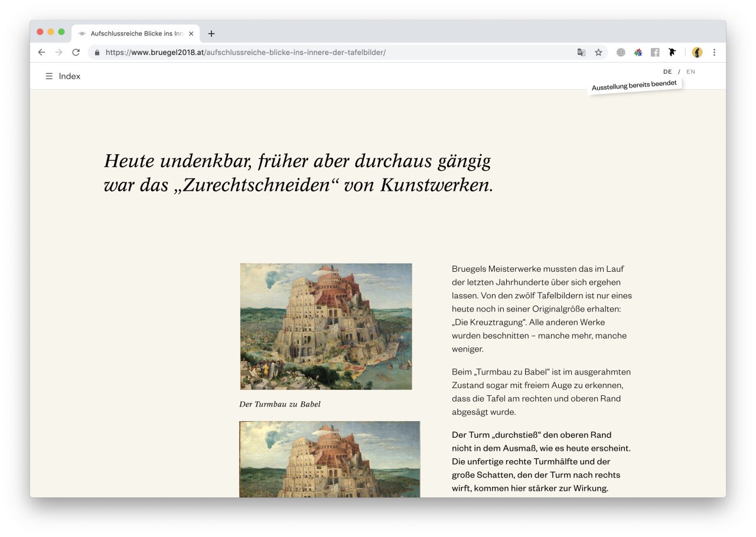Click the second Tower of Babel image
756x537 pixels.
[x=330, y=459]
